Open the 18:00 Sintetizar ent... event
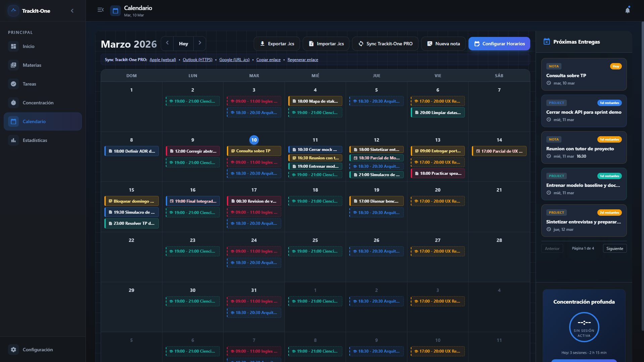Image resolution: width=644 pixels, height=362 pixels. [x=377, y=150]
